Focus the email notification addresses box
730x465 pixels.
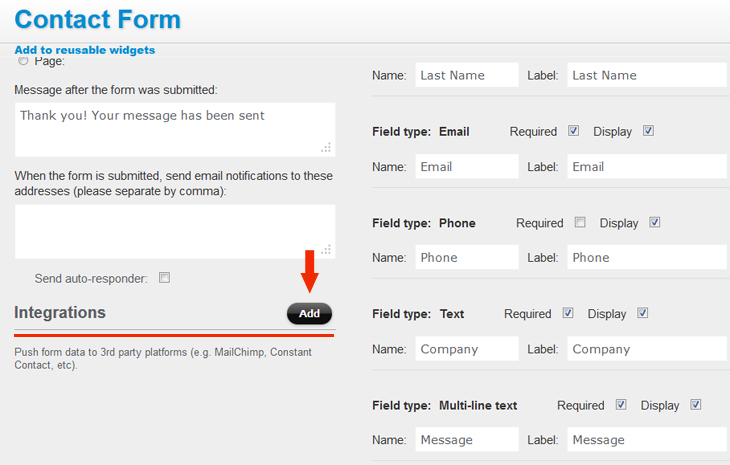coord(175,232)
